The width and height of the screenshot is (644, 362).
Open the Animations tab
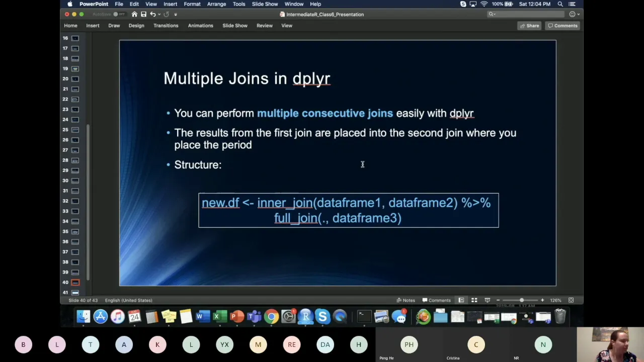click(200, 26)
